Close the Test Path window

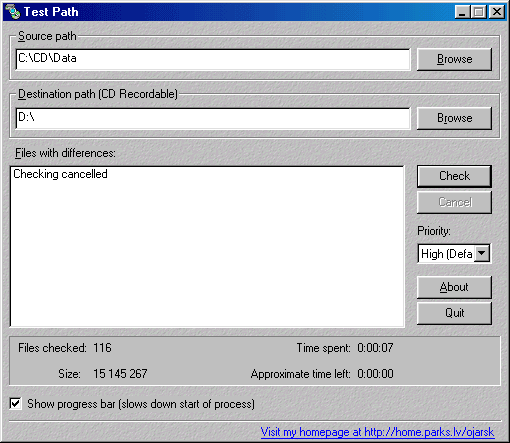click(x=497, y=12)
